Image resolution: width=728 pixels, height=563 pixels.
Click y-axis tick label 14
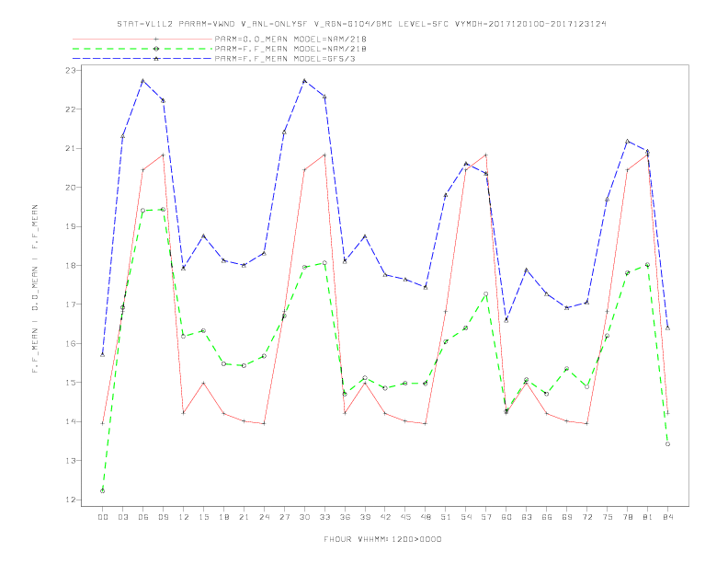click(71, 421)
